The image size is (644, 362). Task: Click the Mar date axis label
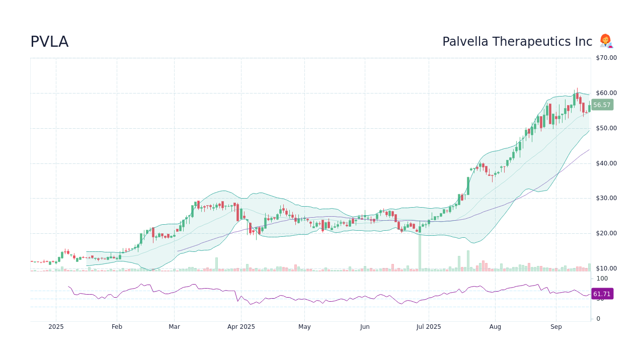pos(174,327)
